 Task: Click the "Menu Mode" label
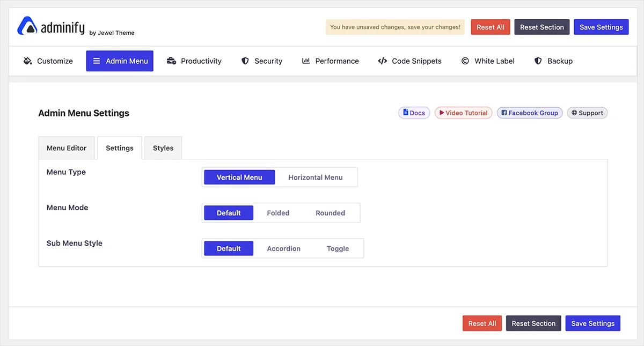(x=67, y=208)
